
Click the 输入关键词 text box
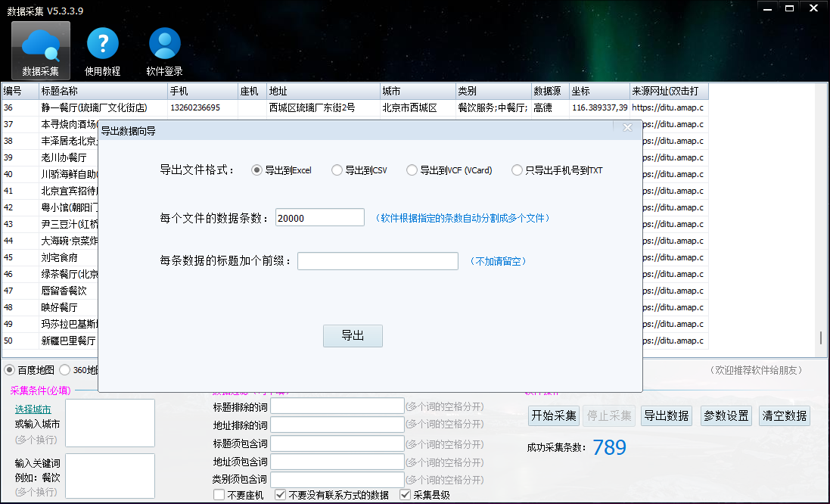tap(110, 476)
